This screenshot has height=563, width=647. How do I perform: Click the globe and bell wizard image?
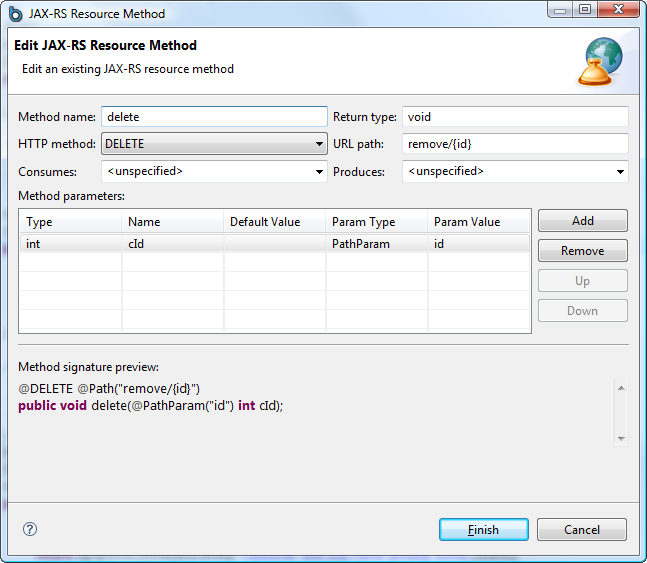coord(602,61)
